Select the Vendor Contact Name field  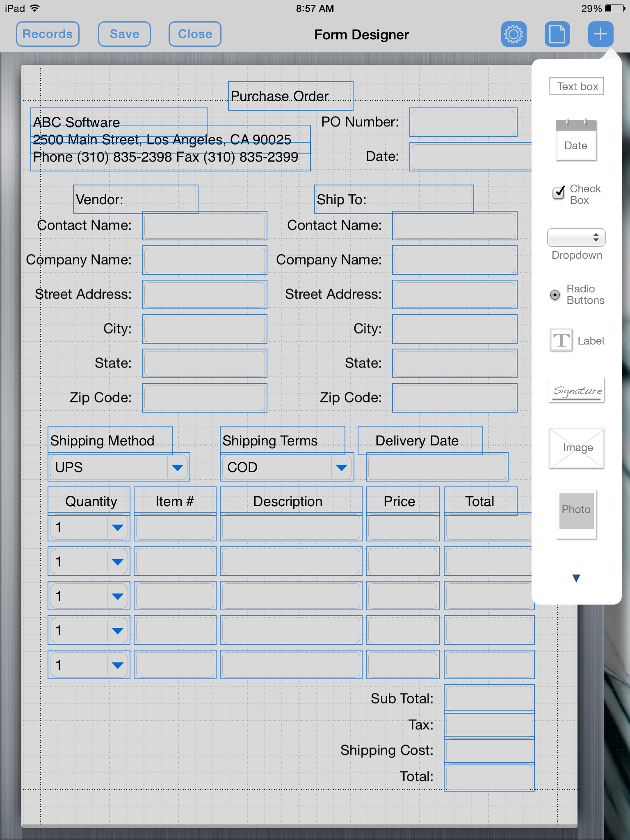pos(205,226)
